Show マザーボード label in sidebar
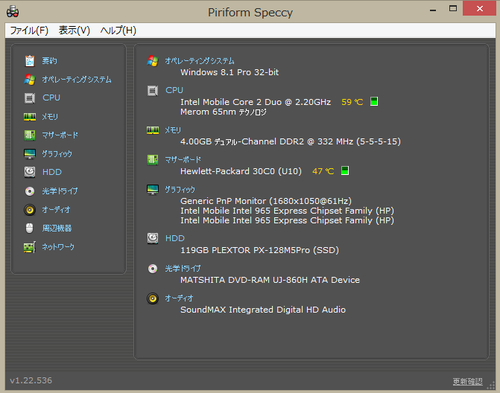This screenshot has width=500, height=393. click(60, 135)
